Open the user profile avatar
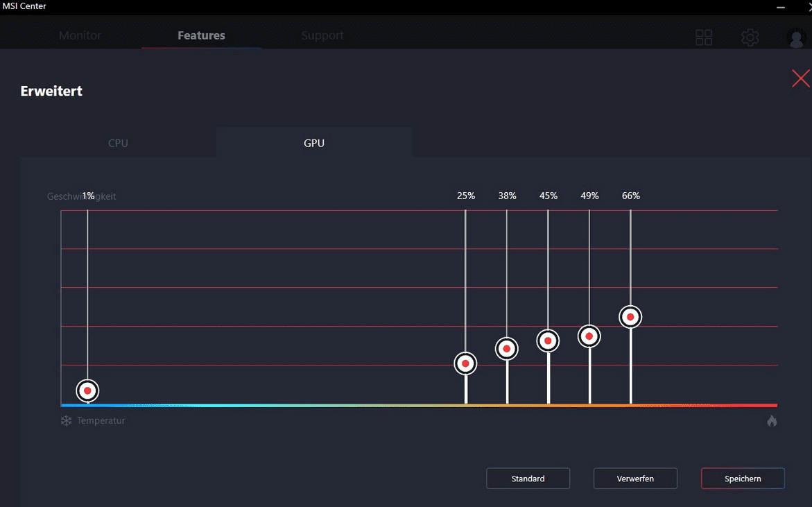Viewport: 812px width, 507px height. [795, 37]
